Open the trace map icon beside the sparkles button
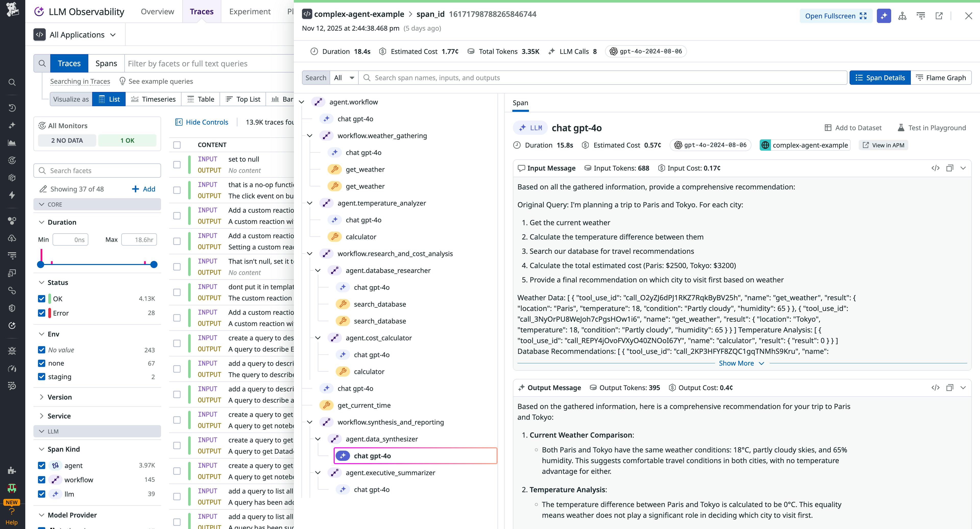The height and width of the screenshot is (529, 980). point(902,16)
